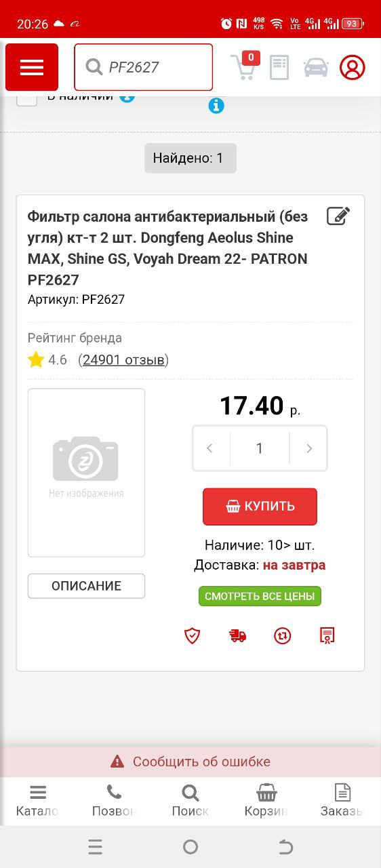
Task: Click the delivery truck icon
Action: 237,635
